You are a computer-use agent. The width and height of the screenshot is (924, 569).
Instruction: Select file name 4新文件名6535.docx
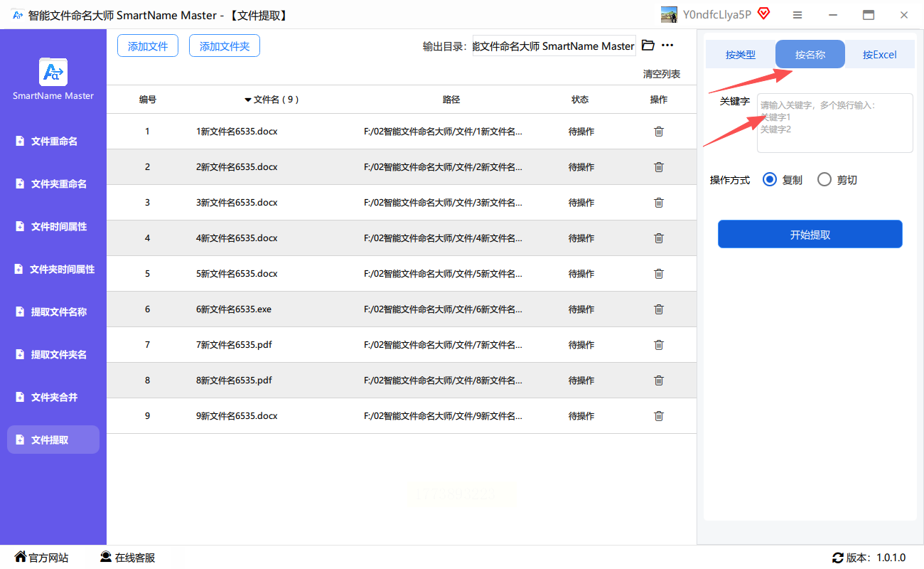click(237, 238)
